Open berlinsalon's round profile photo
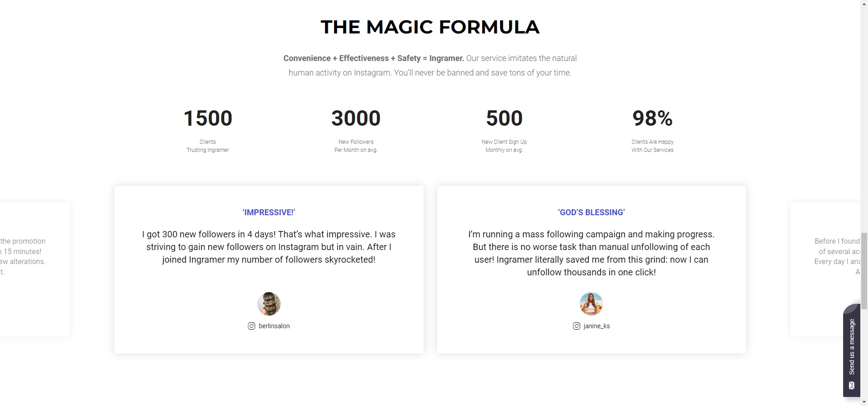The height and width of the screenshot is (406, 868). click(269, 304)
